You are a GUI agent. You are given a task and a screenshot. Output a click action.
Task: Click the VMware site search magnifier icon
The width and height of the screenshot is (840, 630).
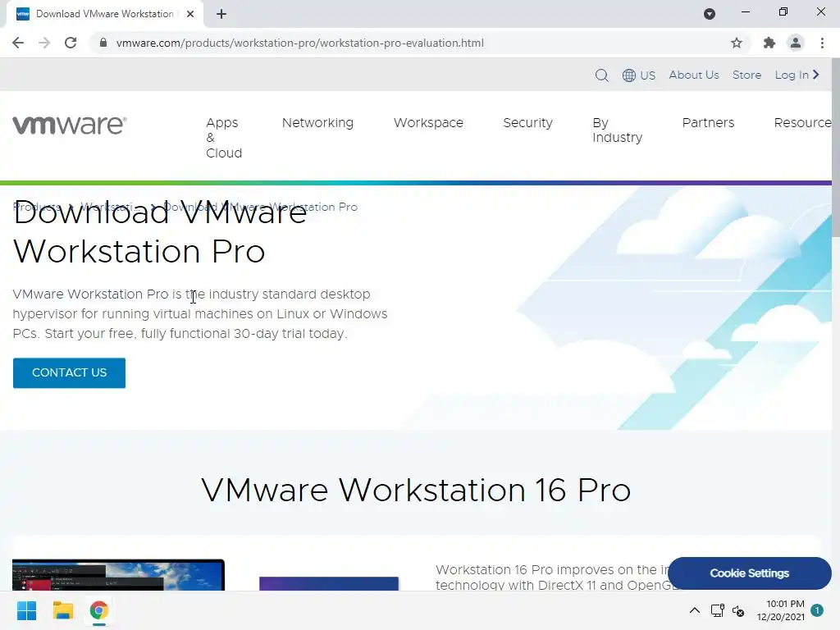coord(601,75)
